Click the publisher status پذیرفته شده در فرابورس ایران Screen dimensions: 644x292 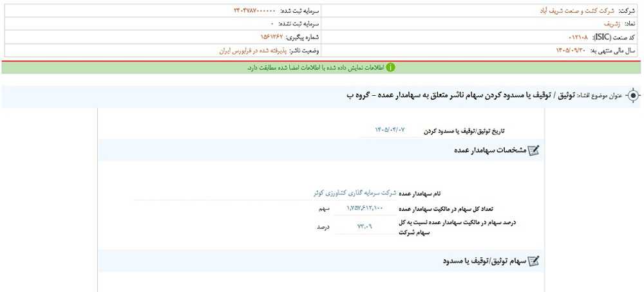(x=252, y=51)
